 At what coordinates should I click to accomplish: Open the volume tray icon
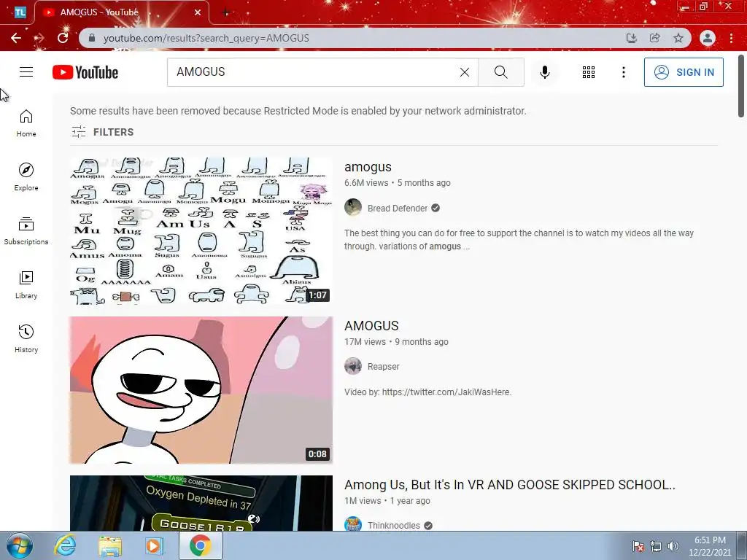coord(673,546)
